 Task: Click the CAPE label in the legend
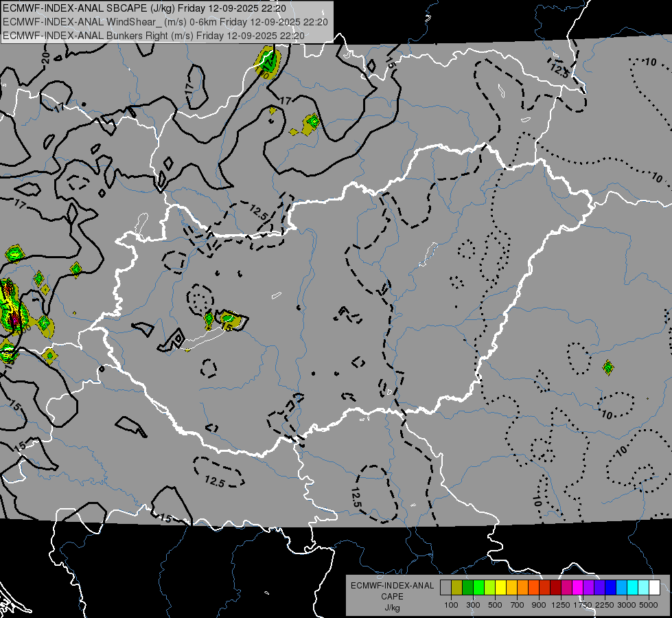[392, 597]
